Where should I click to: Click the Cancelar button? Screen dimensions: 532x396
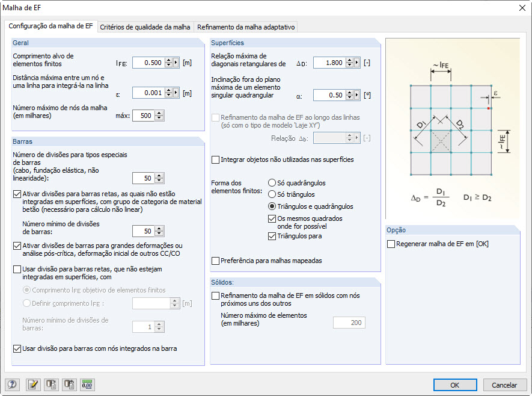click(504, 385)
